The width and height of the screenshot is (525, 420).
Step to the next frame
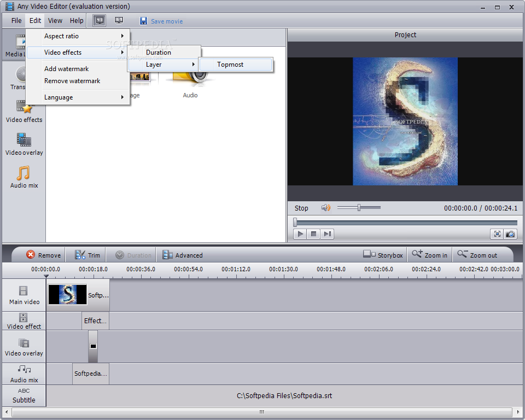click(327, 234)
